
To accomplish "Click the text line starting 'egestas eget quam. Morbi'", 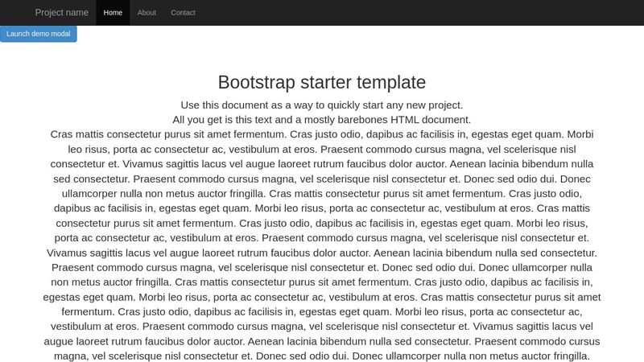I will (x=322, y=296).
